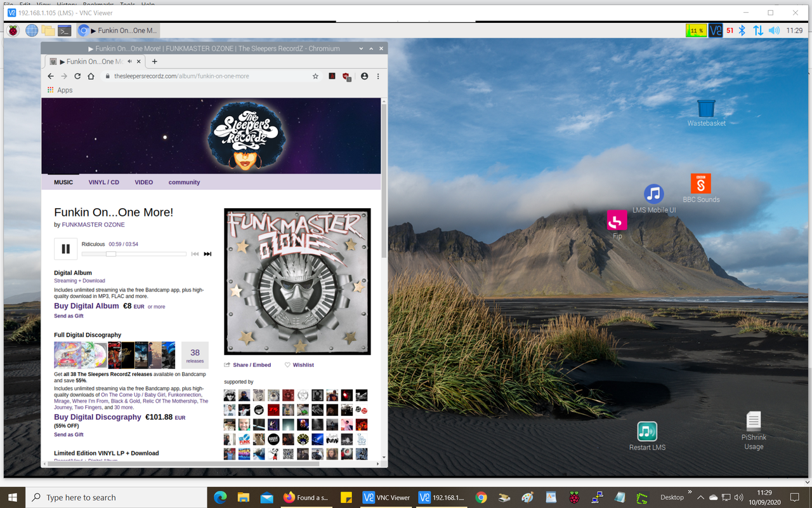The image size is (812, 508).
Task: Bookmark this page with the star
Action: coord(315,76)
